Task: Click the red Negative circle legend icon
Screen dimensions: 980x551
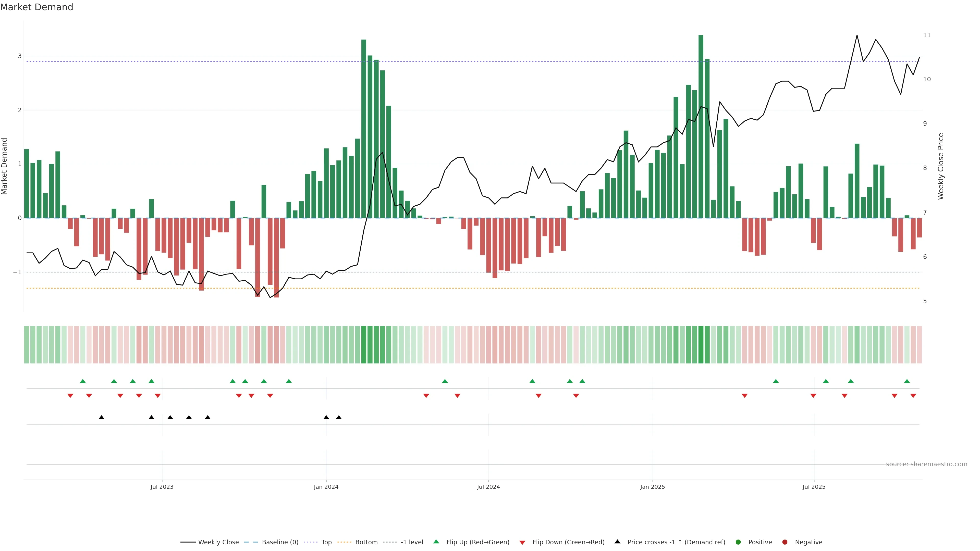Action: click(x=785, y=542)
